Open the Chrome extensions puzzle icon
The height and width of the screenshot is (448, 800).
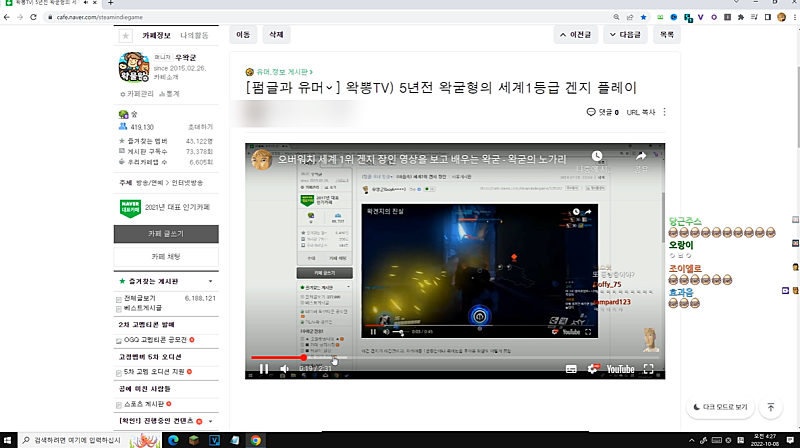[740, 17]
